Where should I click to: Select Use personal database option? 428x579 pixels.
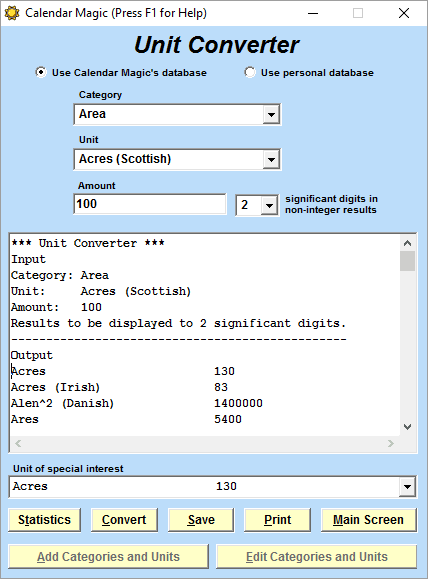(x=309, y=72)
